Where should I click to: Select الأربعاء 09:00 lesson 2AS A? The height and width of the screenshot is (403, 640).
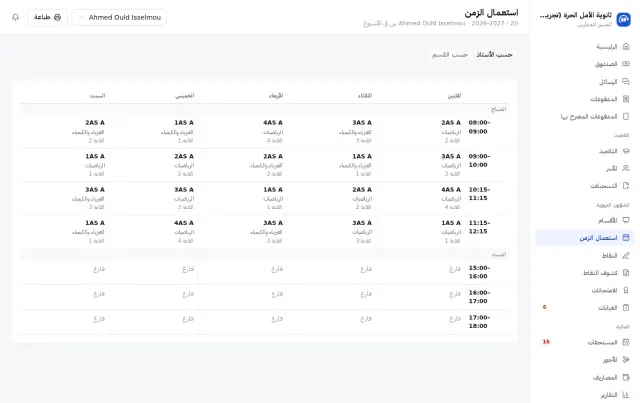coord(266,165)
